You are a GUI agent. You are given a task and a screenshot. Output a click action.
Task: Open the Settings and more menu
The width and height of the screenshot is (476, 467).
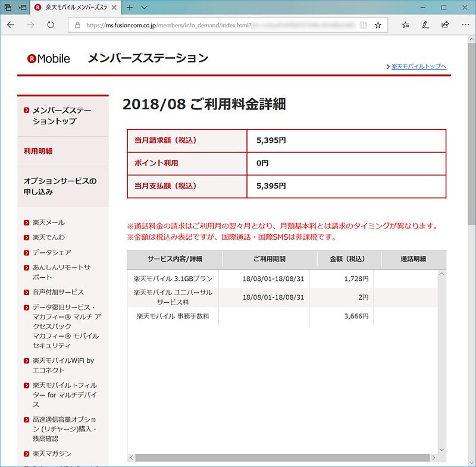click(x=466, y=25)
